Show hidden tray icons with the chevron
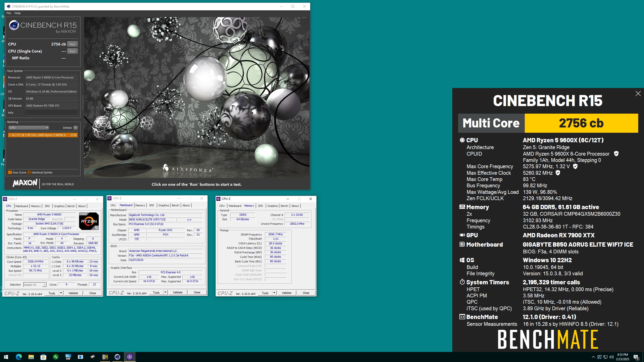Viewport: 644px width, 362px height. click(x=593, y=357)
